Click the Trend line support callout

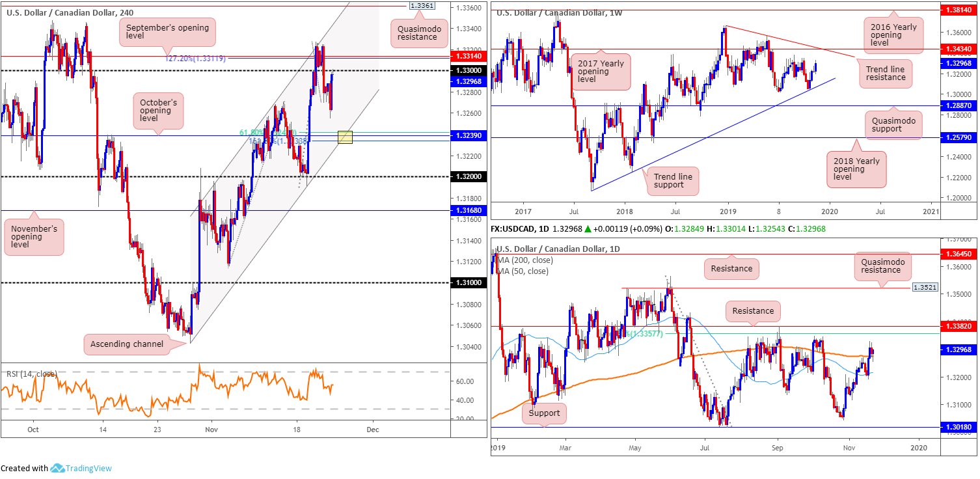pos(672,180)
